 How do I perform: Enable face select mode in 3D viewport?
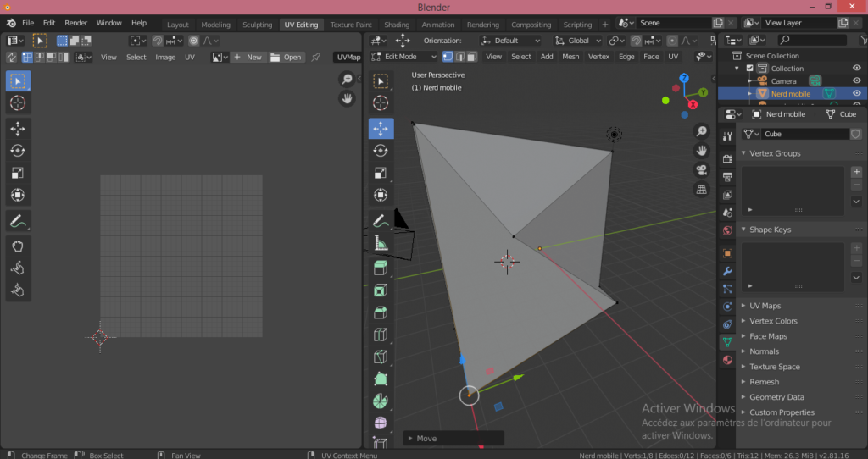click(x=471, y=57)
